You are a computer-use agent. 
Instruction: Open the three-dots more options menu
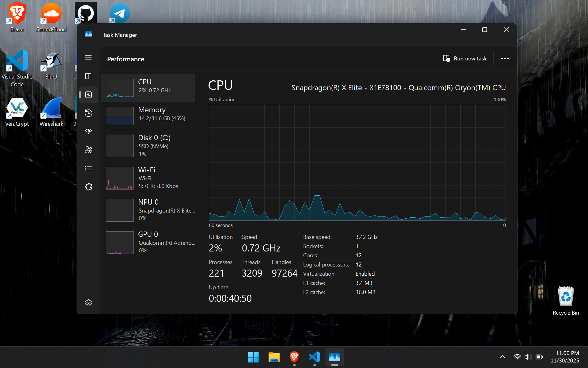tap(505, 59)
